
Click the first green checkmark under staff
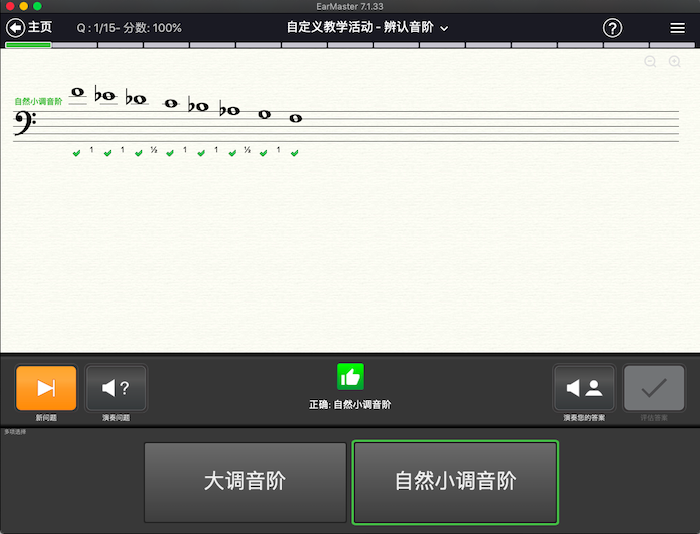76,153
